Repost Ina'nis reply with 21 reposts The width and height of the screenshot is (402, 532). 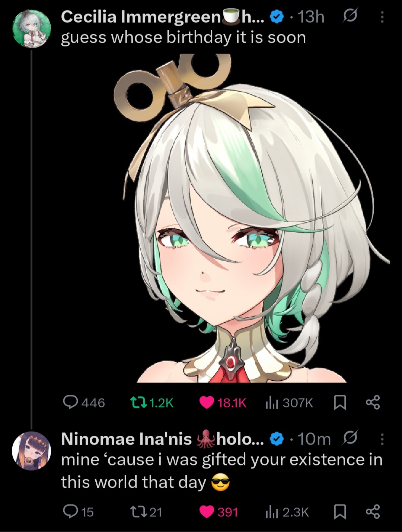[138, 512]
